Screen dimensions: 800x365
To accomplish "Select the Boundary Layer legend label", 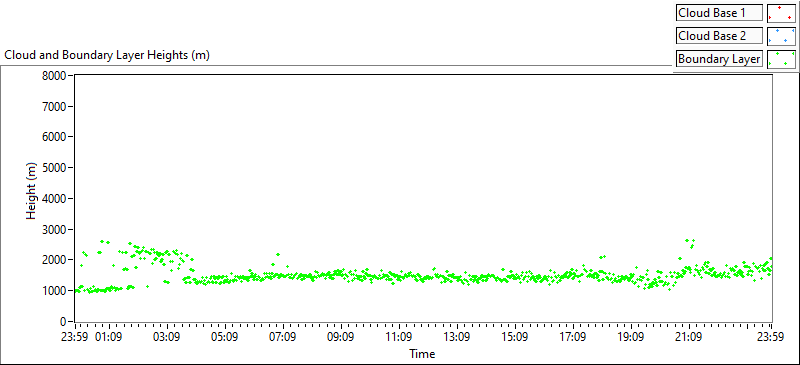I will 719,59.
